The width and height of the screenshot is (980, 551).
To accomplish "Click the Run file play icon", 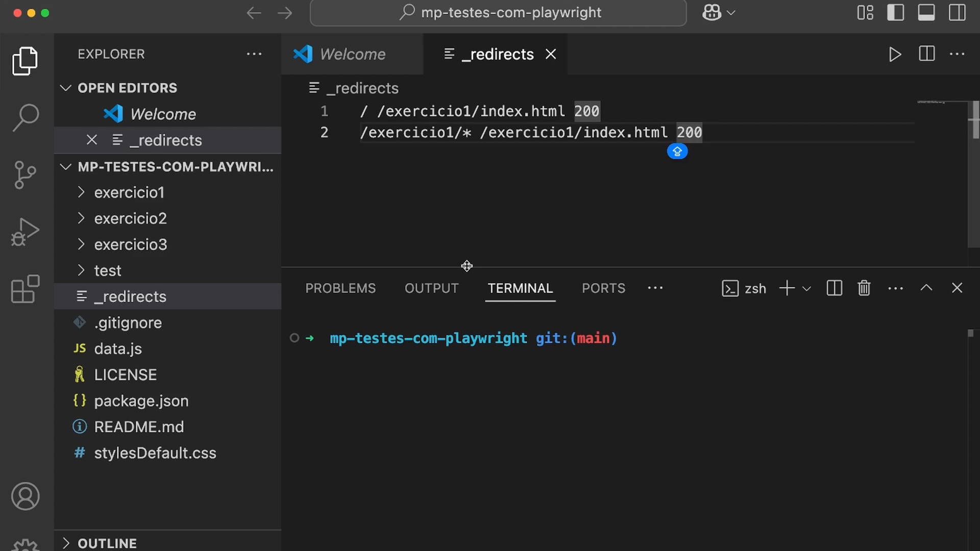I will click(895, 54).
